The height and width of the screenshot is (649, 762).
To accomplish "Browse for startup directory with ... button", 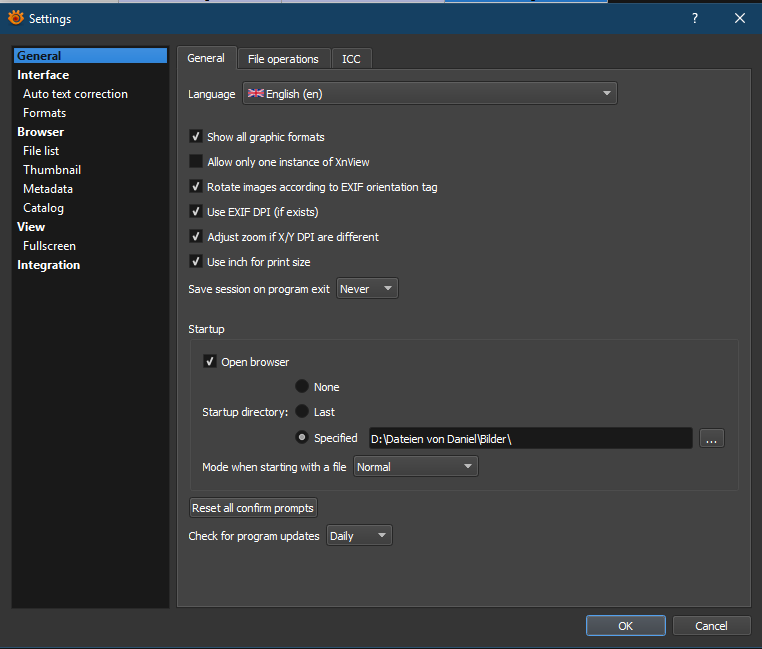I will pos(712,439).
